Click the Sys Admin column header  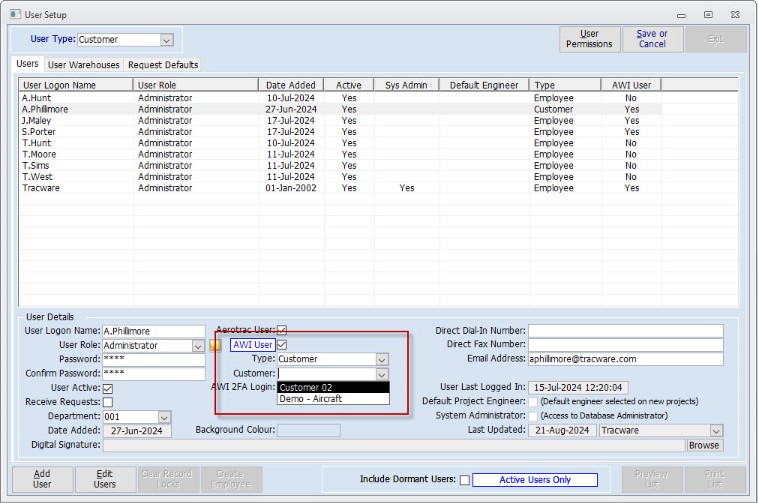tap(406, 85)
